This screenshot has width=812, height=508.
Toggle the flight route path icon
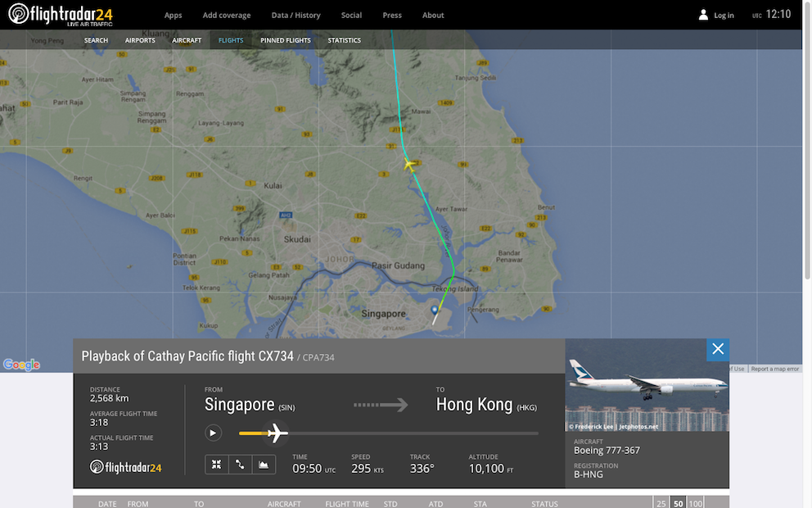click(x=240, y=465)
